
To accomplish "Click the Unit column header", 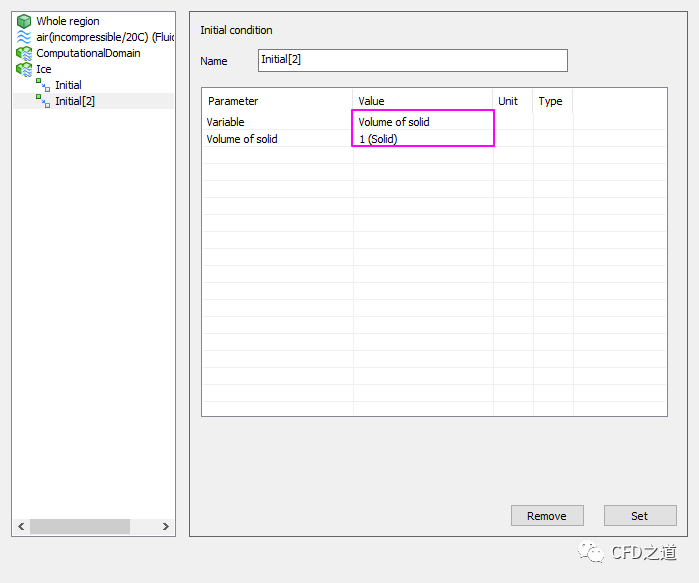I will click(513, 101).
